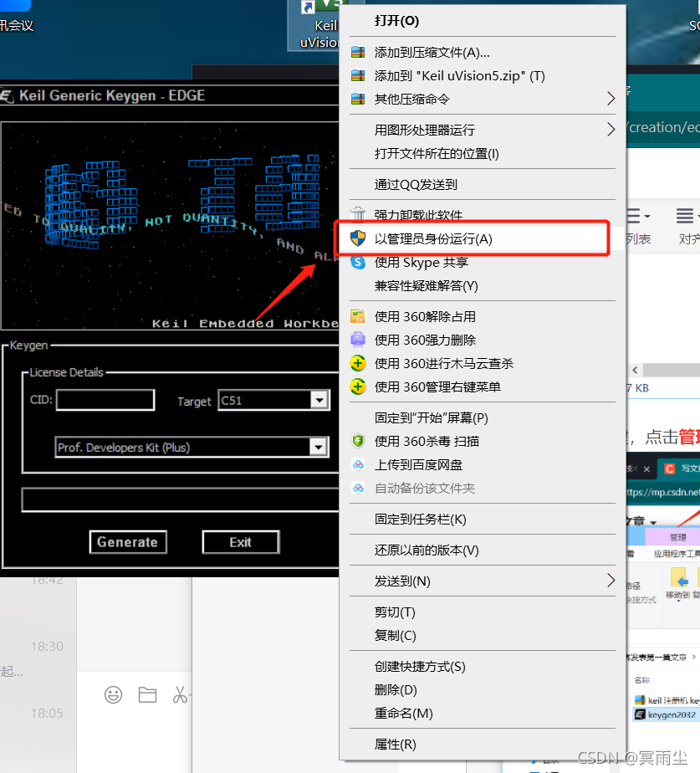Select 打开文件所在的位置(I)
This screenshot has width=700, height=773.
coord(483,154)
